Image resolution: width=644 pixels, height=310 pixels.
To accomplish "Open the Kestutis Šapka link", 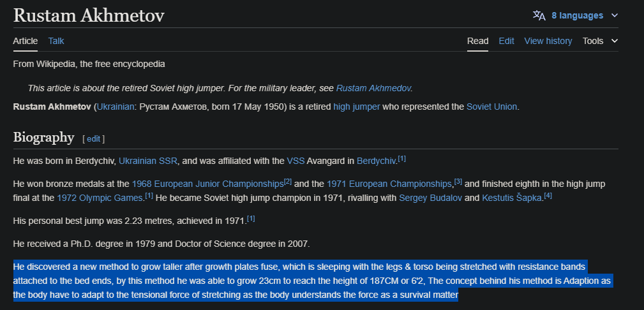I will 512,197.
